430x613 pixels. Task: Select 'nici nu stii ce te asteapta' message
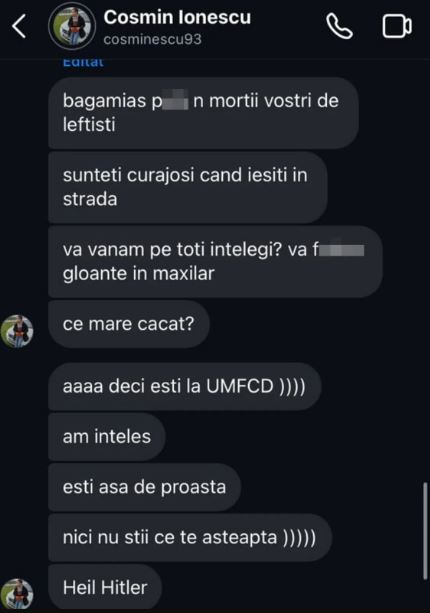(190, 538)
